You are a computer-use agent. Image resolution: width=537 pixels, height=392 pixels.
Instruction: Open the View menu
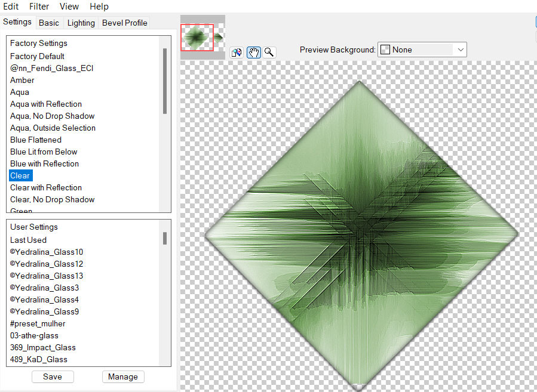click(x=69, y=7)
